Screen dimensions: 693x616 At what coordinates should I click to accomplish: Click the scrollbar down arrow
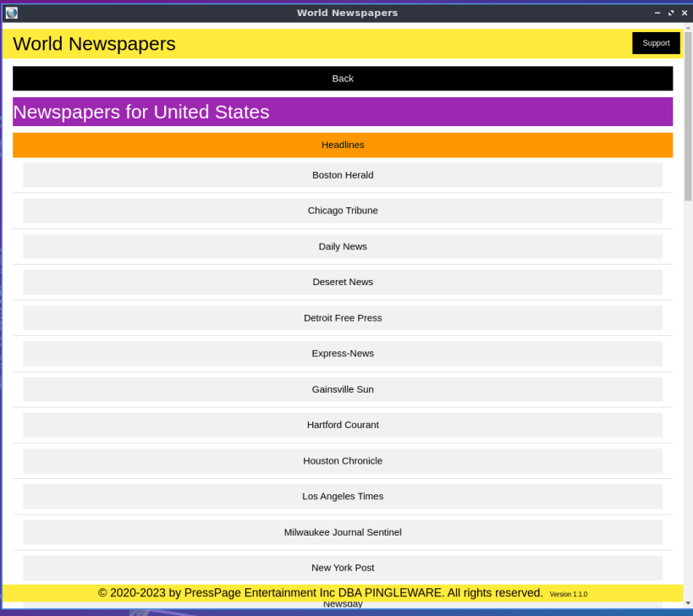click(x=688, y=603)
